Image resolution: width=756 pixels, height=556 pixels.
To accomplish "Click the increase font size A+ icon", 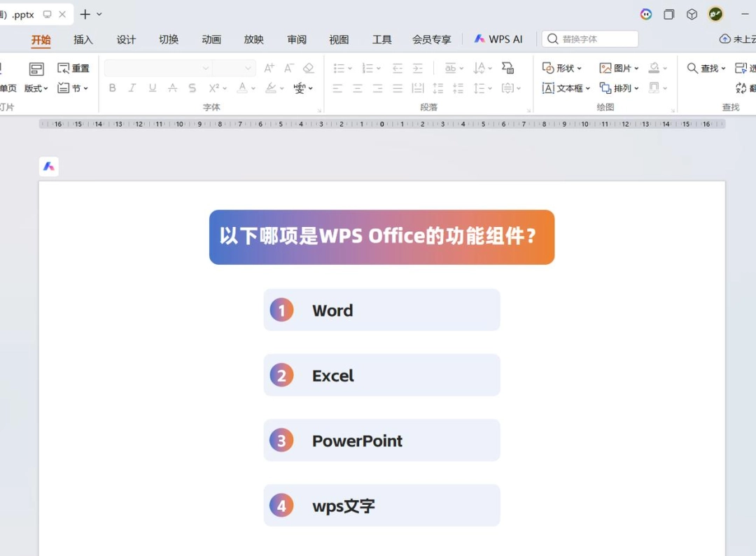I will coord(269,68).
